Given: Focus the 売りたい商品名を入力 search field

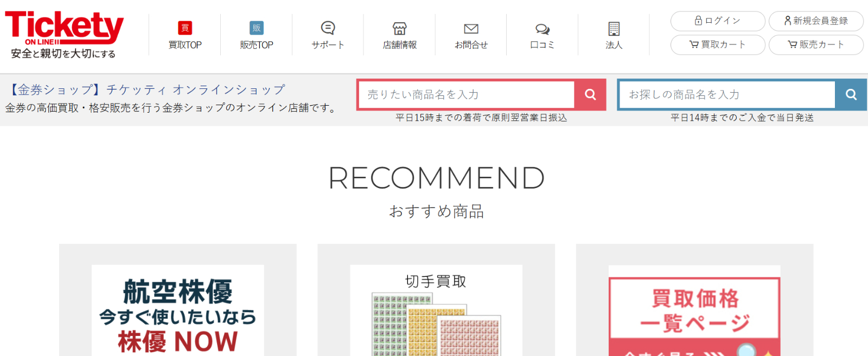Looking at the screenshot, I should click(x=467, y=95).
